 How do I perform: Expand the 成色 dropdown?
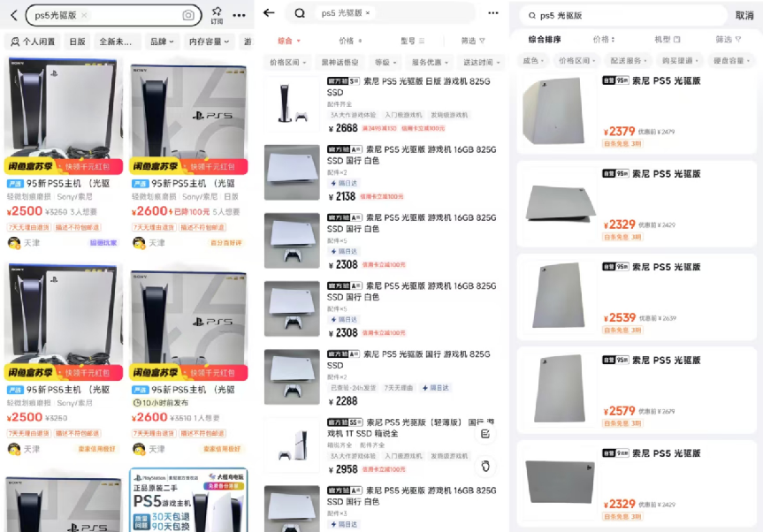pos(533,61)
